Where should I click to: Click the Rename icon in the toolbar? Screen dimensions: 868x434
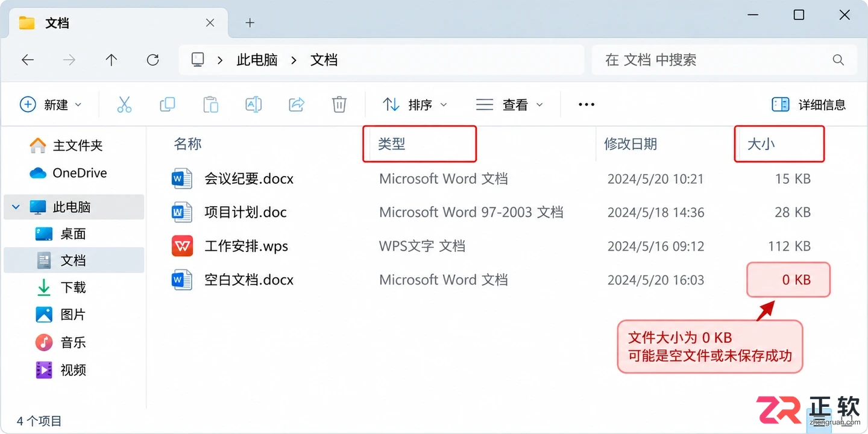point(254,104)
